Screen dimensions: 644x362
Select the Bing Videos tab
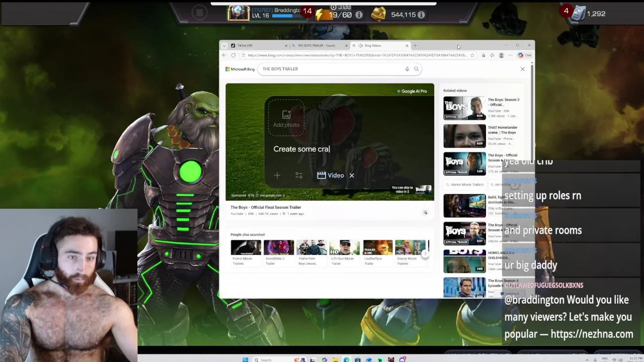380,45
